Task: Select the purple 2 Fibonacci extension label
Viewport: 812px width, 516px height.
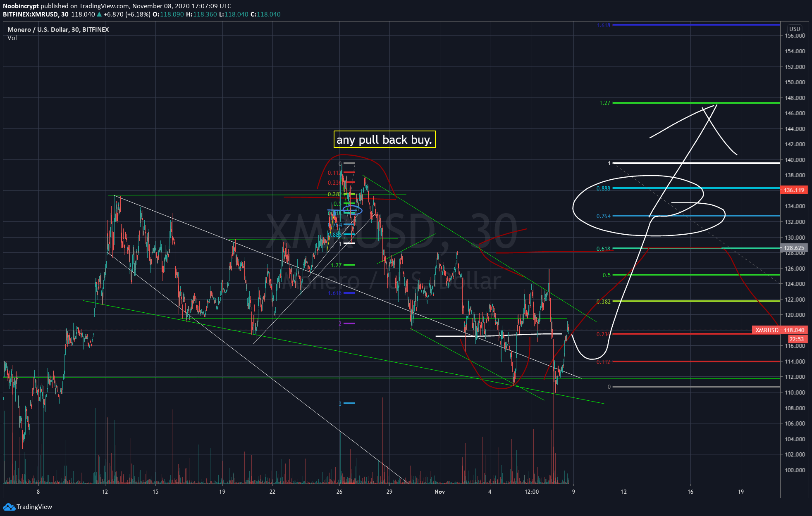Action: click(x=340, y=323)
